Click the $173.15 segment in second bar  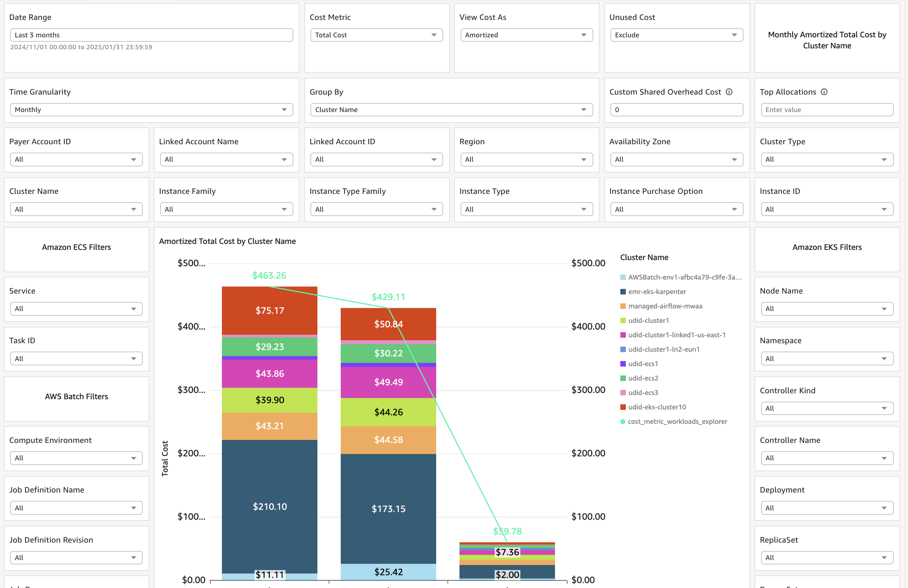[x=388, y=509]
